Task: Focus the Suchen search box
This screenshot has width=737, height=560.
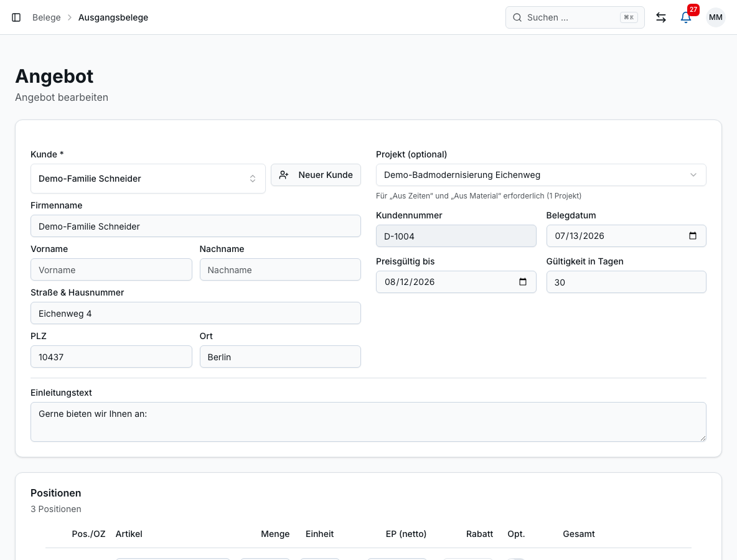Action: (575, 17)
